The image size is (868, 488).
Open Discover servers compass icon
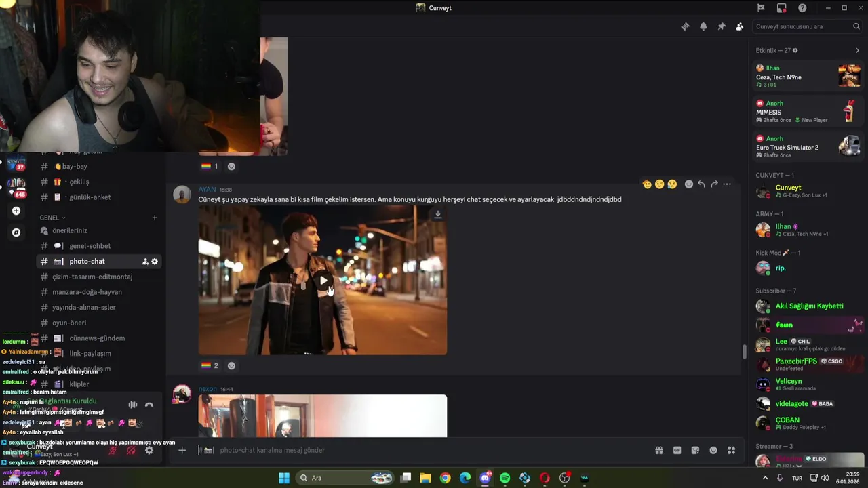pos(16,232)
